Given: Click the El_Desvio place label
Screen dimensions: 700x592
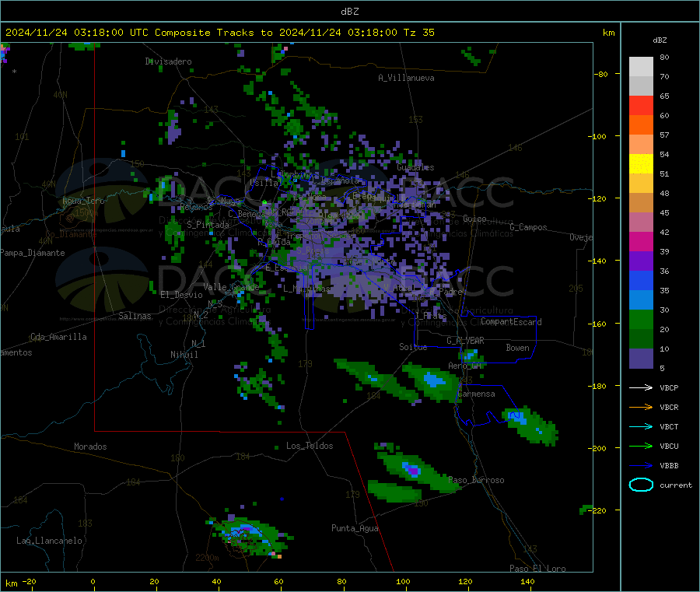Looking at the screenshot, I should [182, 295].
